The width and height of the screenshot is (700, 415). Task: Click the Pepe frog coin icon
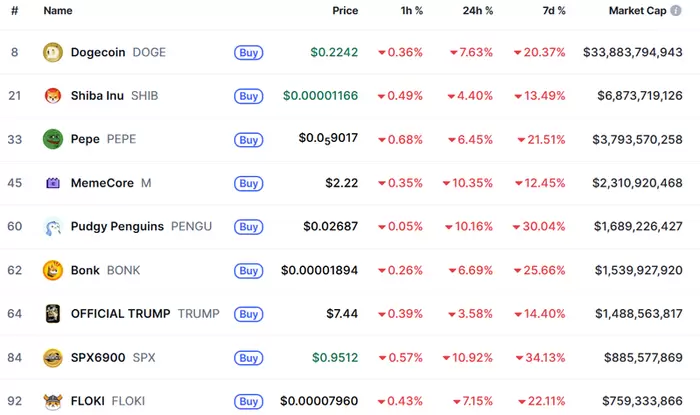click(52, 139)
